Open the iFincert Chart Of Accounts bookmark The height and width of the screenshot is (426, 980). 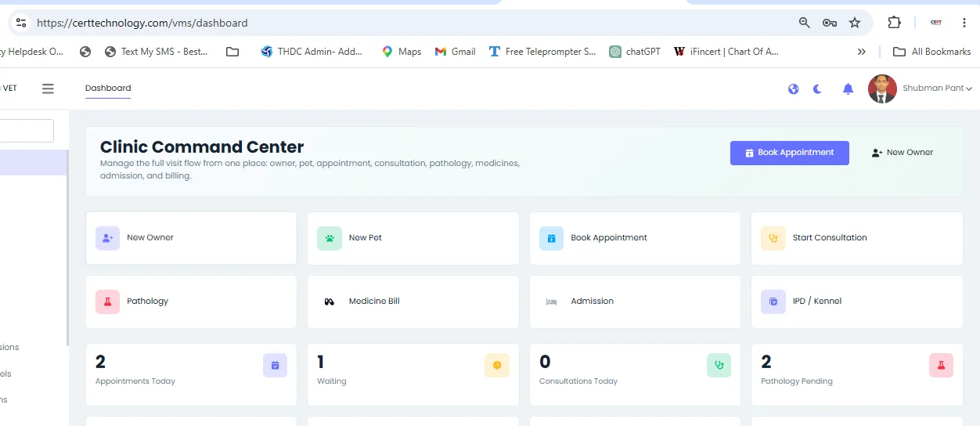click(726, 52)
